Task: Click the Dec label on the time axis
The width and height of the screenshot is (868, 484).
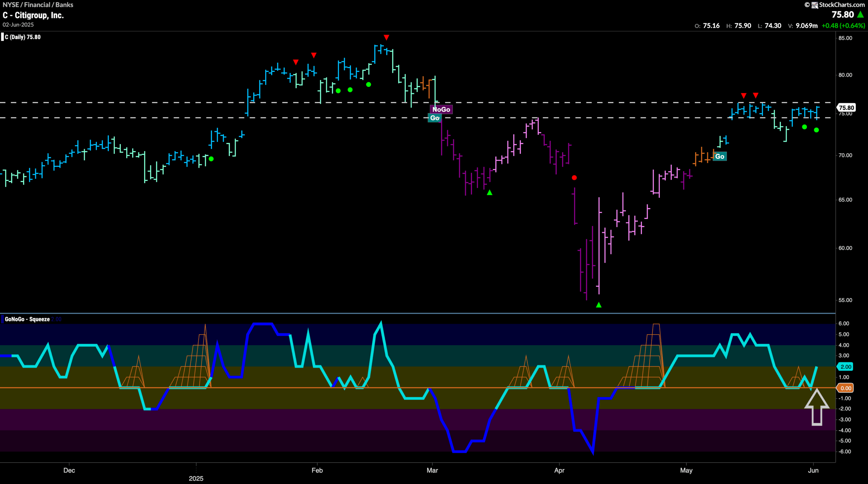Action: [x=69, y=470]
